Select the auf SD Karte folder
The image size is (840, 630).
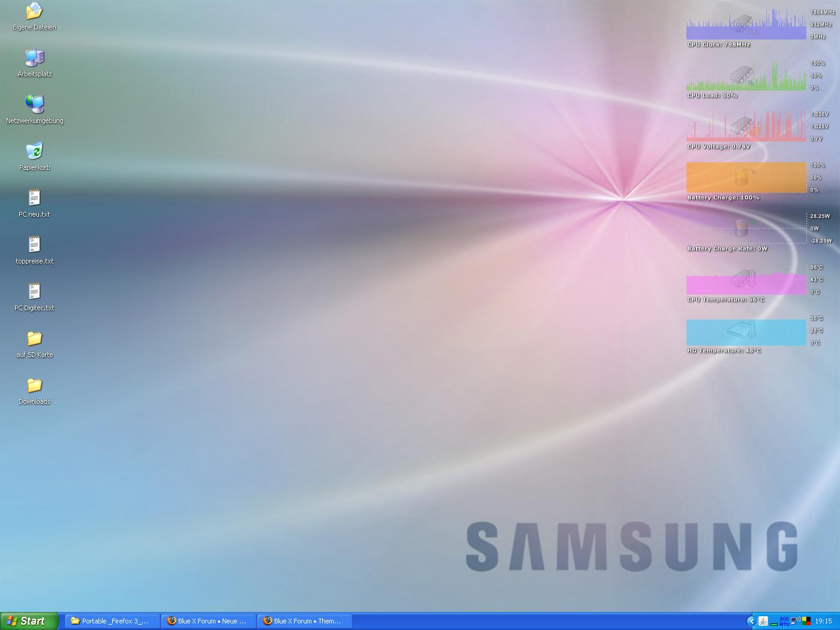34,339
